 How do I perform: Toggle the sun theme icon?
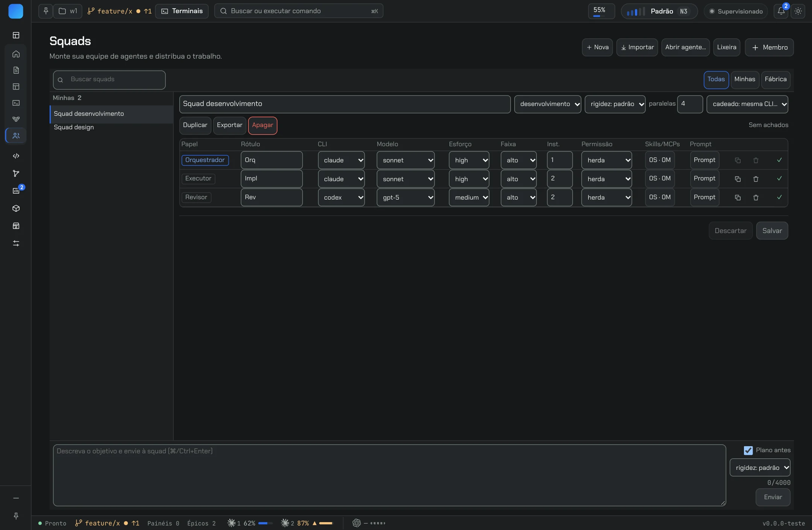click(x=798, y=11)
